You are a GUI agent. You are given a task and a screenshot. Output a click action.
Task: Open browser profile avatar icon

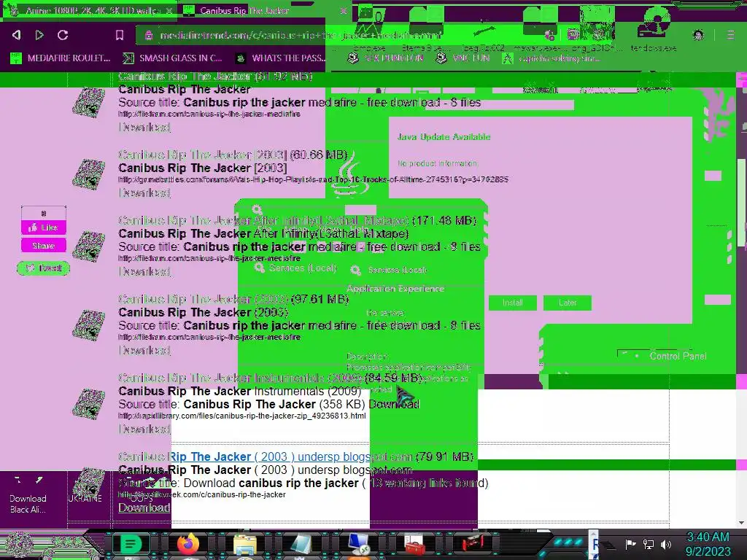pos(698,35)
